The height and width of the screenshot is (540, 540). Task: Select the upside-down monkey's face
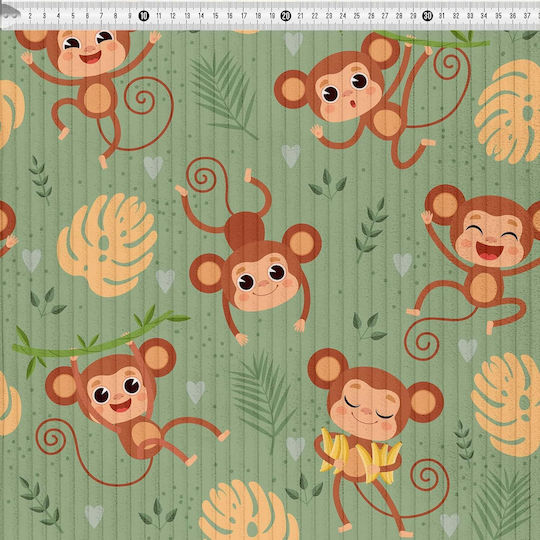click(264, 282)
